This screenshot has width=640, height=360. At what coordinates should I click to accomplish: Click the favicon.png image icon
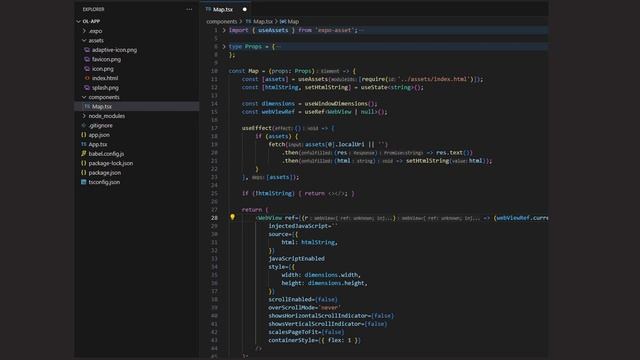point(87,59)
